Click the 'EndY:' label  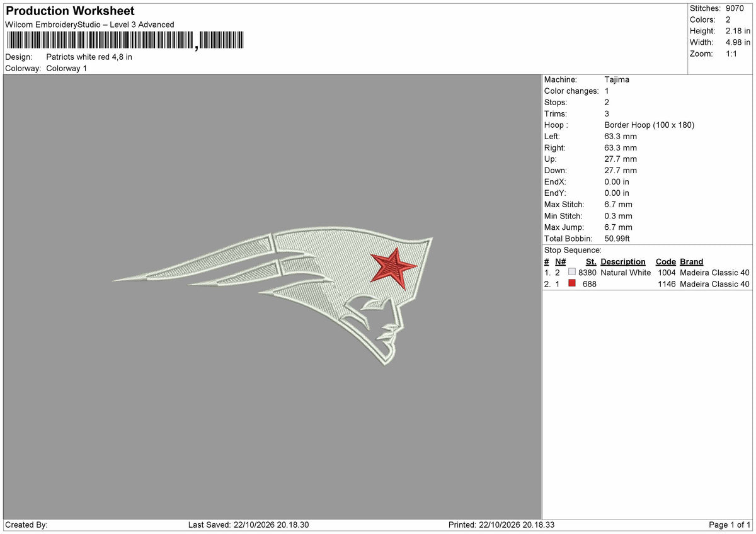tap(555, 193)
